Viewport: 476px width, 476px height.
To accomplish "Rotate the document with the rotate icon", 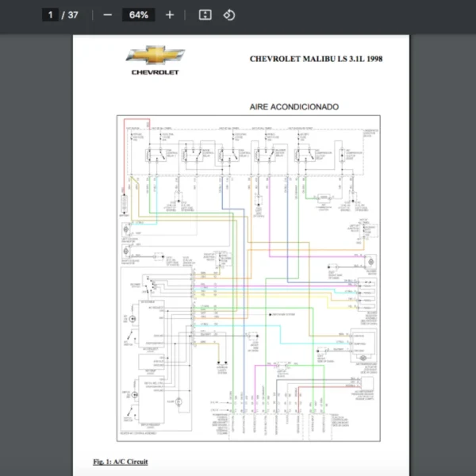I will point(228,15).
